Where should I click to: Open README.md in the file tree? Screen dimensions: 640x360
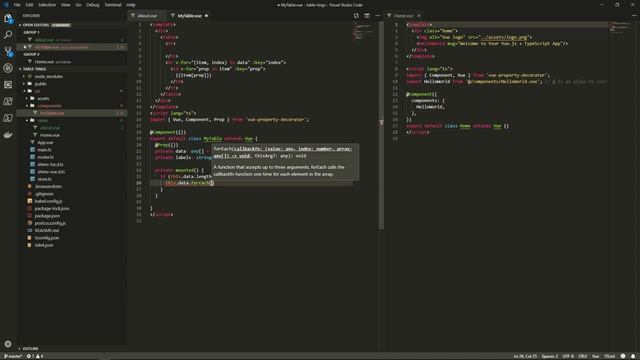tap(47, 230)
